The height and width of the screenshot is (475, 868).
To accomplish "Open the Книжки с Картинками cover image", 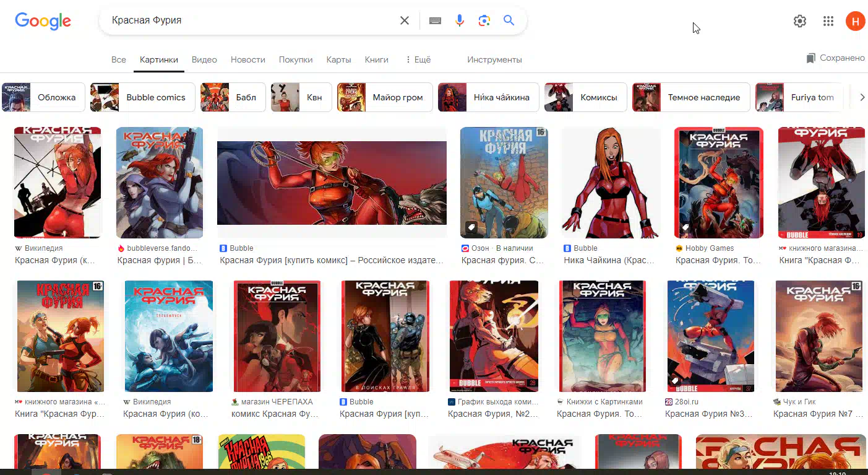I will [603, 336].
